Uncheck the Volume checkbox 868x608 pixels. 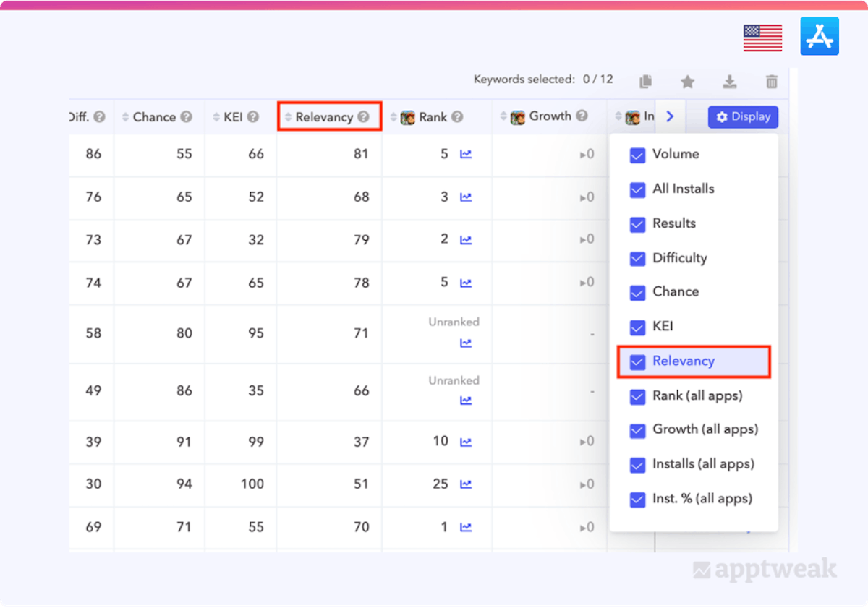coord(637,155)
